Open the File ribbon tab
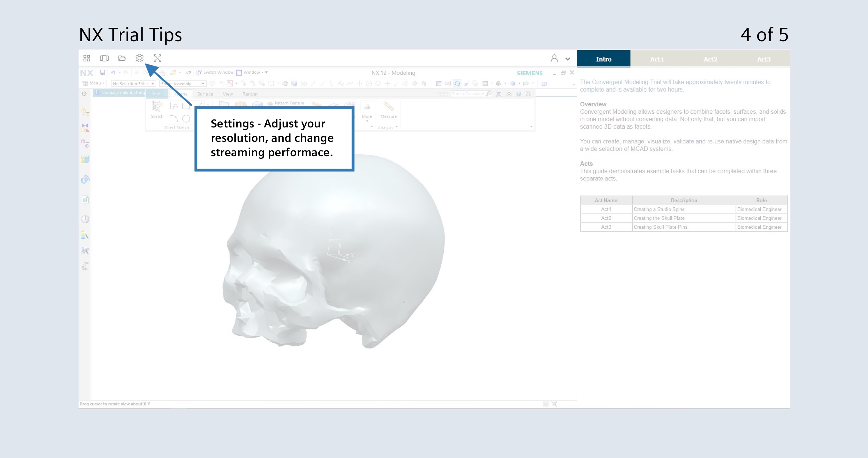The width and height of the screenshot is (868, 458). 157,94
